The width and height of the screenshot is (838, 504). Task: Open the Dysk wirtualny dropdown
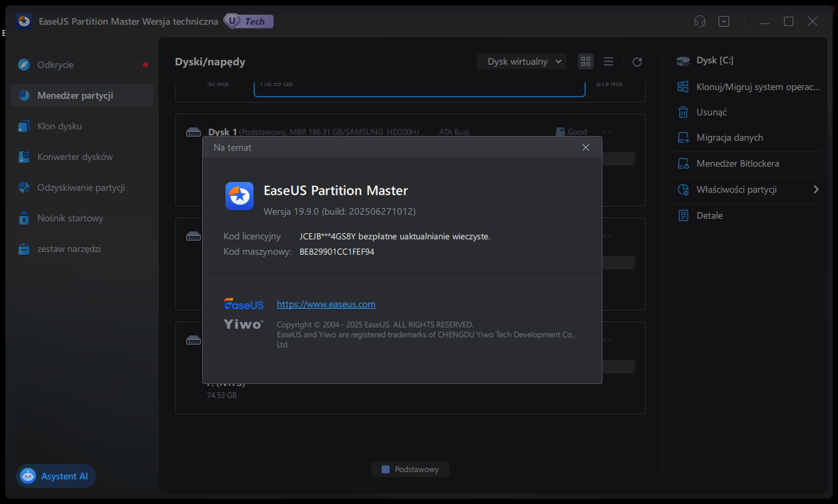[522, 61]
